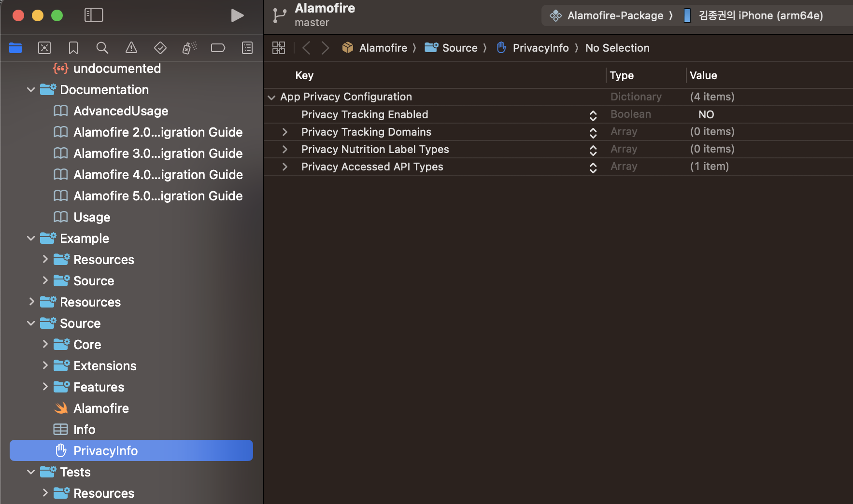This screenshot has height=504, width=853.
Task: Expand Source folder under Example
Action: coord(45,280)
